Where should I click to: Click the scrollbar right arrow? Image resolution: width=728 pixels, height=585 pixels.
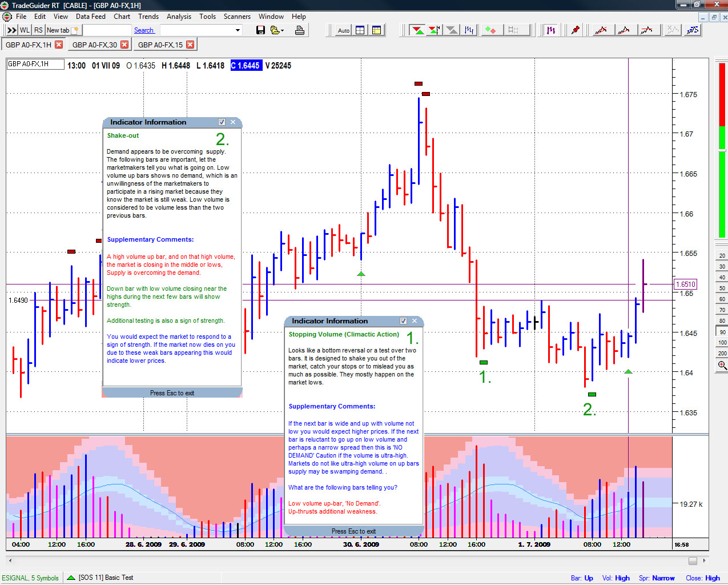click(x=705, y=560)
